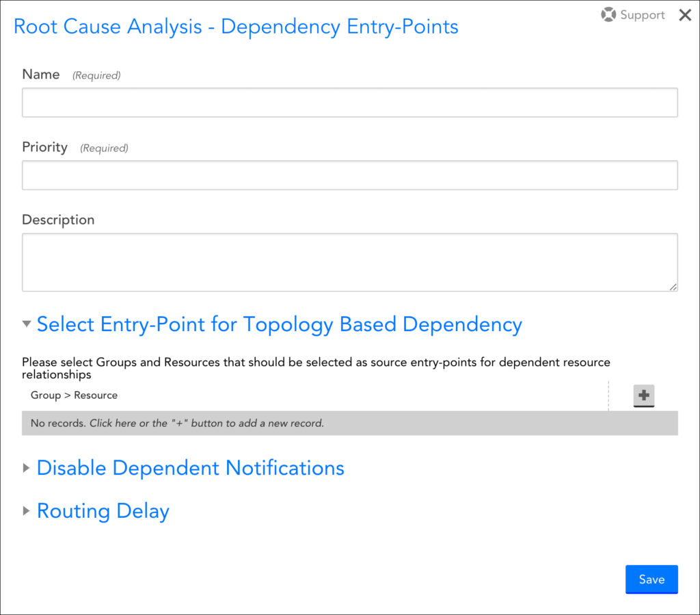Click inside the Description text area
The width and height of the screenshot is (700, 615).
point(349,262)
